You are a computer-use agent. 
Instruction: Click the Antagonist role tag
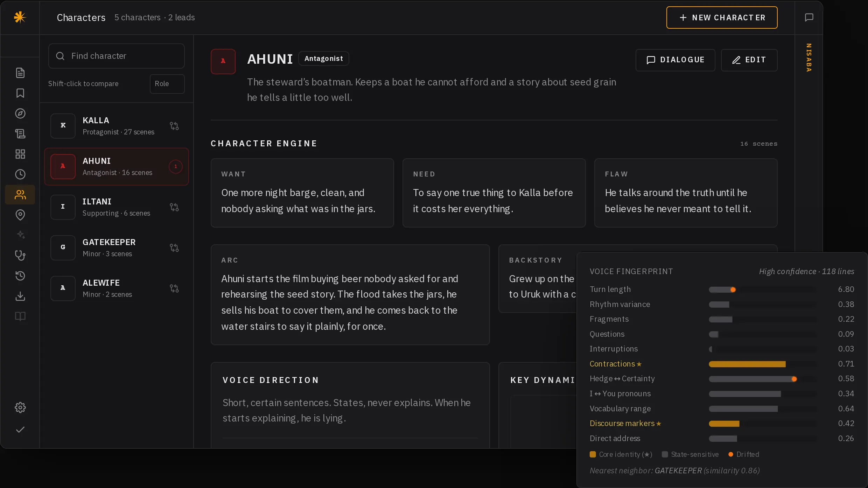[x=323, y=58]
